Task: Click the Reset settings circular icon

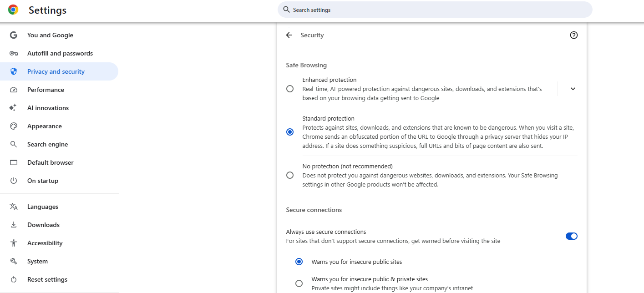Action: click(x=14, y=279)
